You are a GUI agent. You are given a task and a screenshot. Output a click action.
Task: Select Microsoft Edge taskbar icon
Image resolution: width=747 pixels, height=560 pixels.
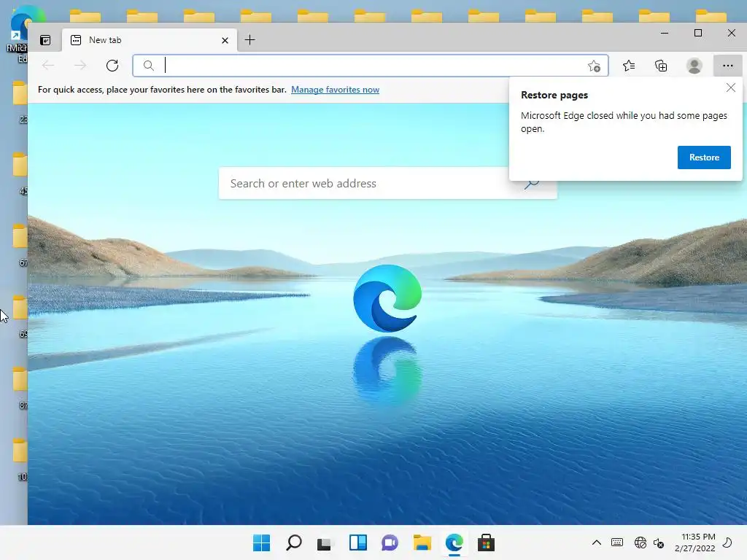pos(454,542)
